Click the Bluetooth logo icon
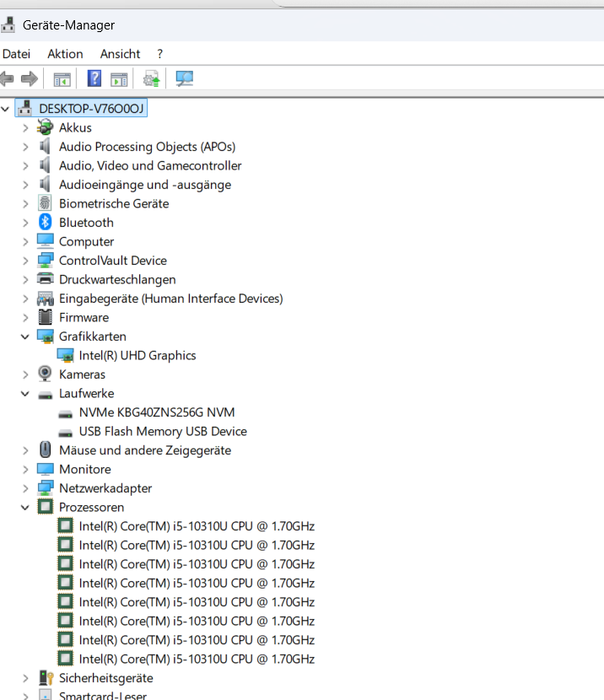This screenshot has height=700, width=604. point(45,223)
